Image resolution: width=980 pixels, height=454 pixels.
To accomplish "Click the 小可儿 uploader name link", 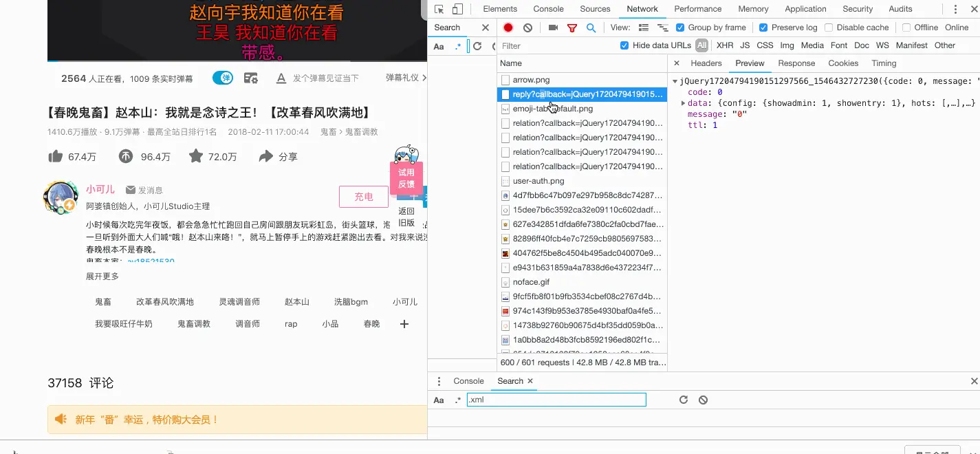I will pos(100,190).
